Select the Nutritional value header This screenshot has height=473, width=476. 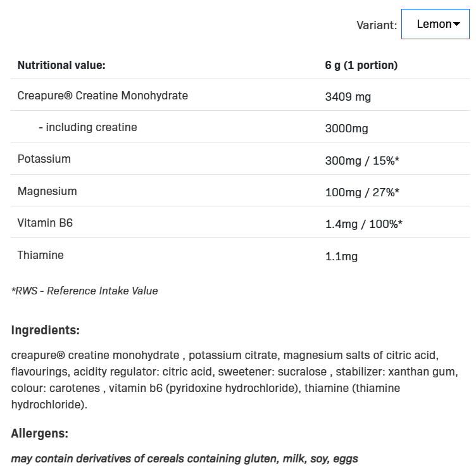coord(61,65)
